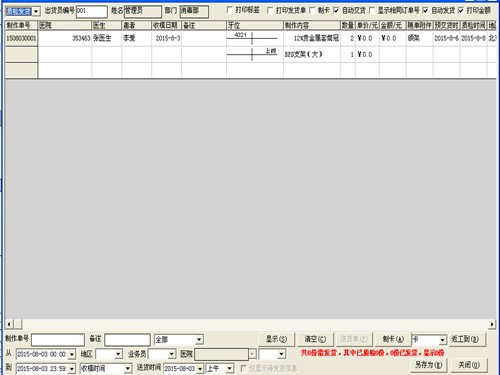Click the horizontal scrollbar left arrow

9,324
